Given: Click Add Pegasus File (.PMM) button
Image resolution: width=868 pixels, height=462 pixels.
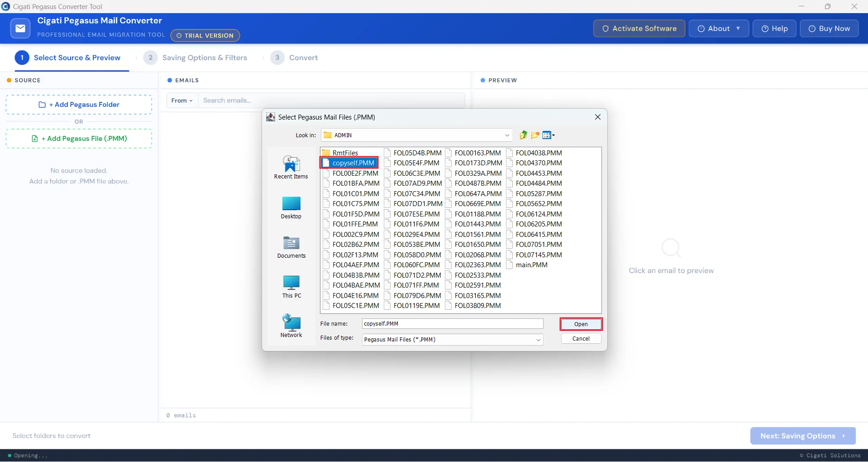Looking at the screenshot, I should [x=79, y=139].
